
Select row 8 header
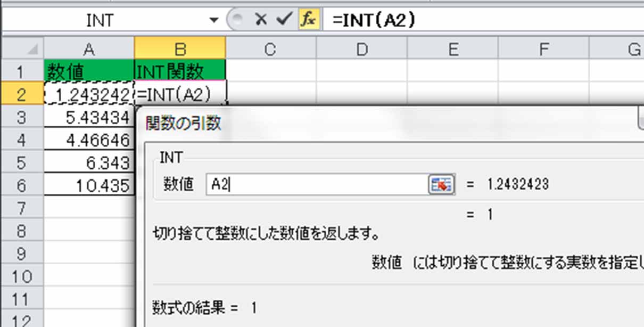22,231
